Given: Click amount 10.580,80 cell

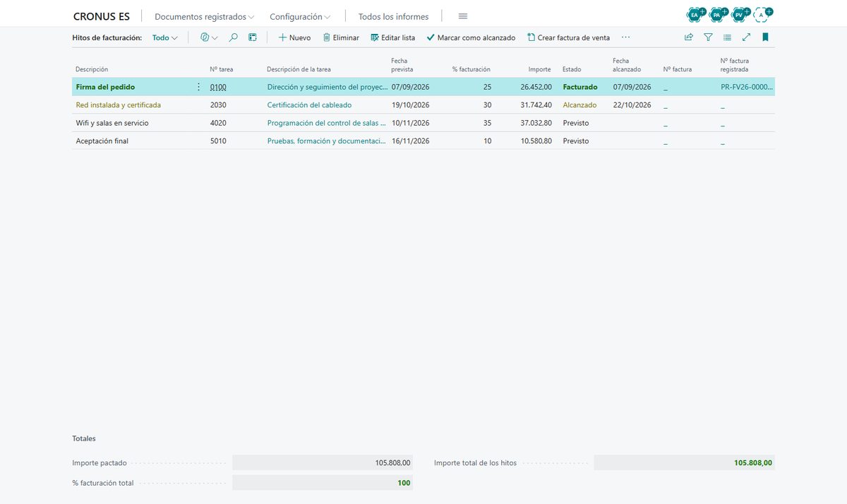Looking at the screenshot, I should 536,141.
